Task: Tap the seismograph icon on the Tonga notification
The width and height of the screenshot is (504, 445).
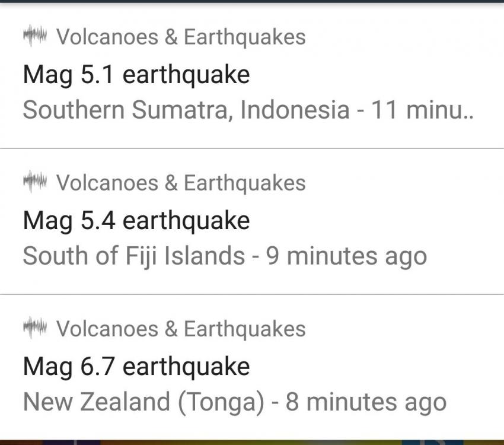Action: click(34, 328)
